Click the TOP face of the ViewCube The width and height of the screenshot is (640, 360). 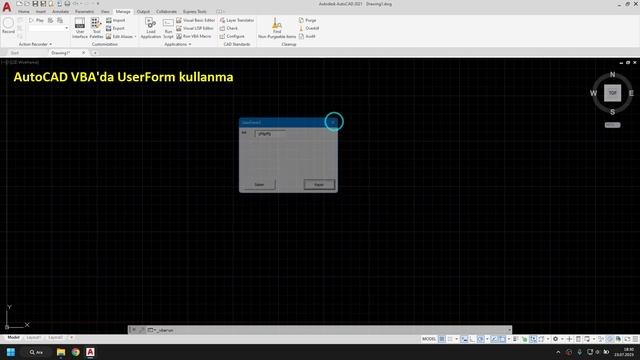click(613, 93)
